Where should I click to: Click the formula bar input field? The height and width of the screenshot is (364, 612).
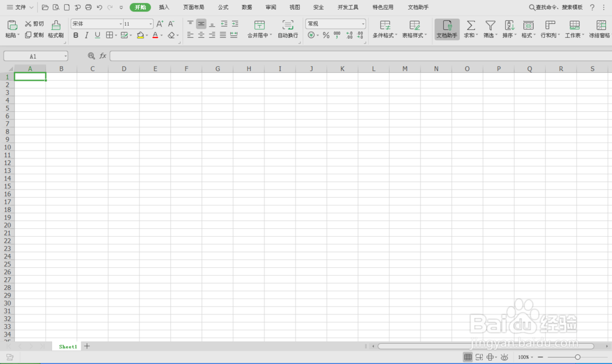(x=360, y=56)
